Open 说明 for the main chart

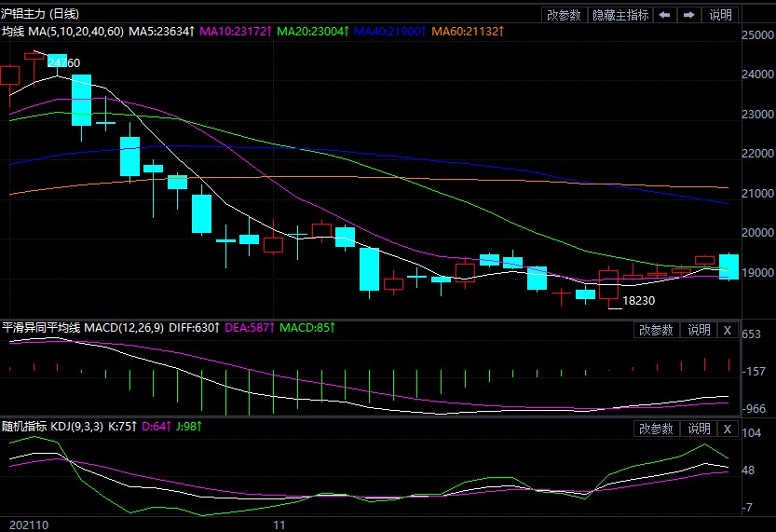721,15
